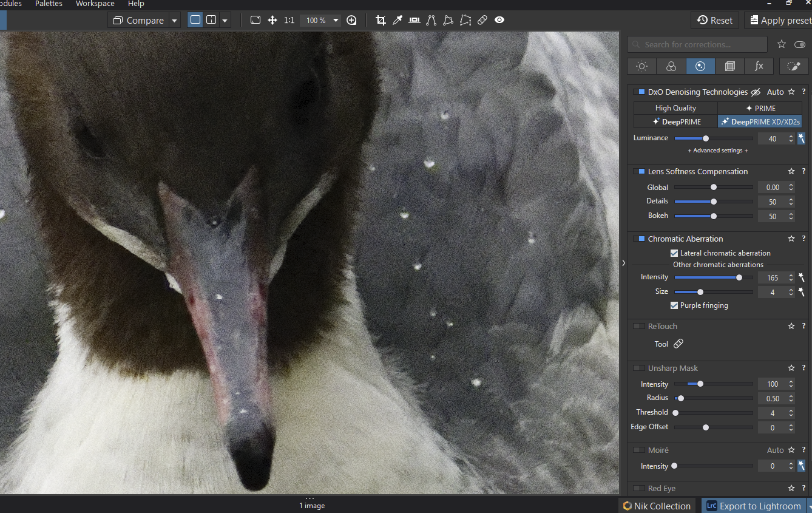The image size is (812, 513).
Task: Click the Search for corrections field
Action: (697, 44)
